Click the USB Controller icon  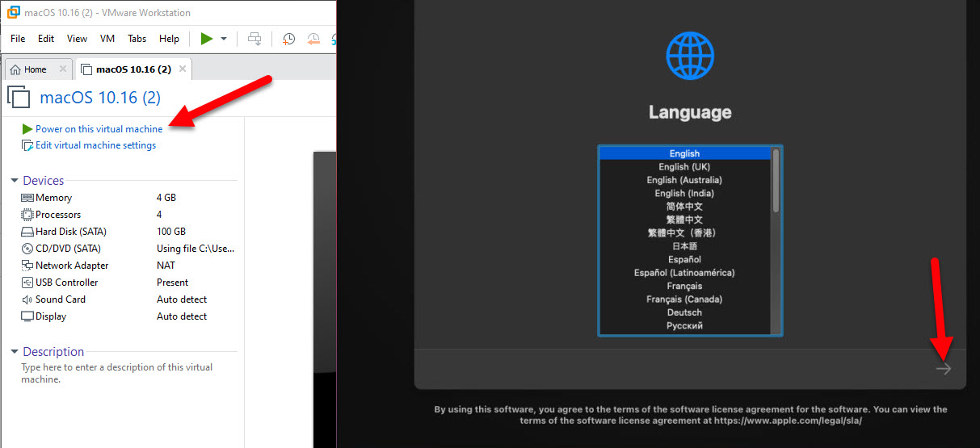click(27, 283)
